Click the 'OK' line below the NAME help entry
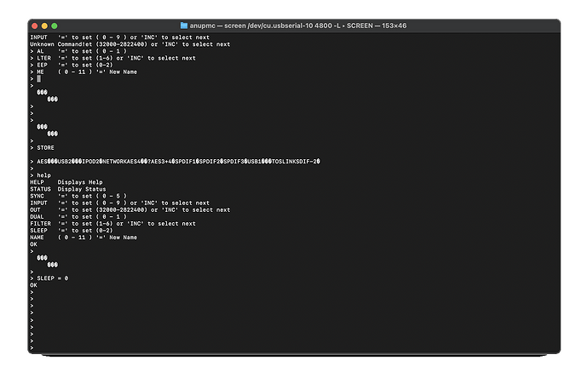588x389 pixels. click(x=34, y=244)
